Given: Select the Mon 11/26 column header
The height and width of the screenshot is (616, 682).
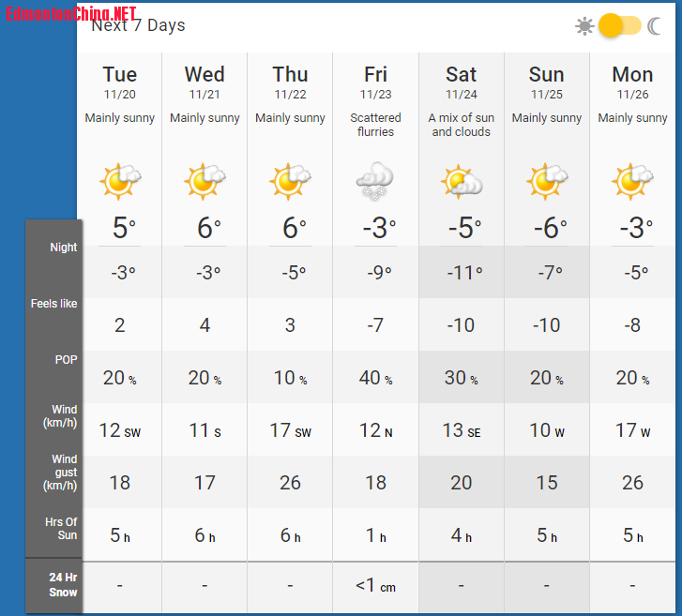Looking at the screenshot, I should point(633,82).
